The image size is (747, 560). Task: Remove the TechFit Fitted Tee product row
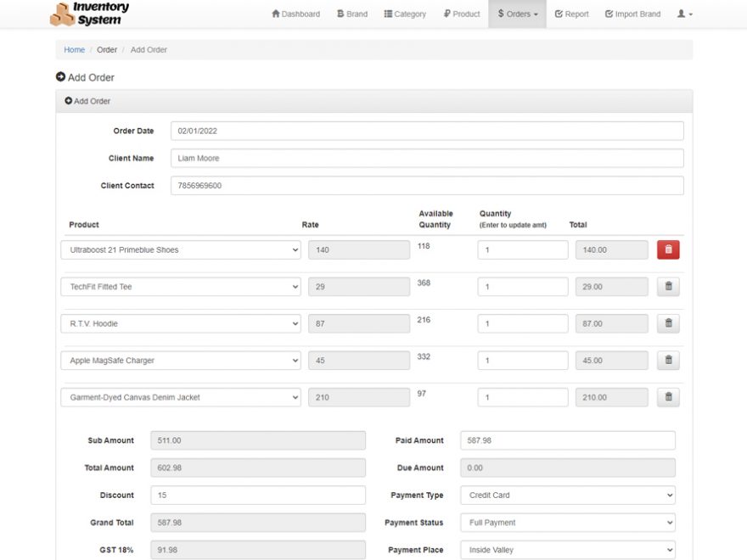click(667, 286)
